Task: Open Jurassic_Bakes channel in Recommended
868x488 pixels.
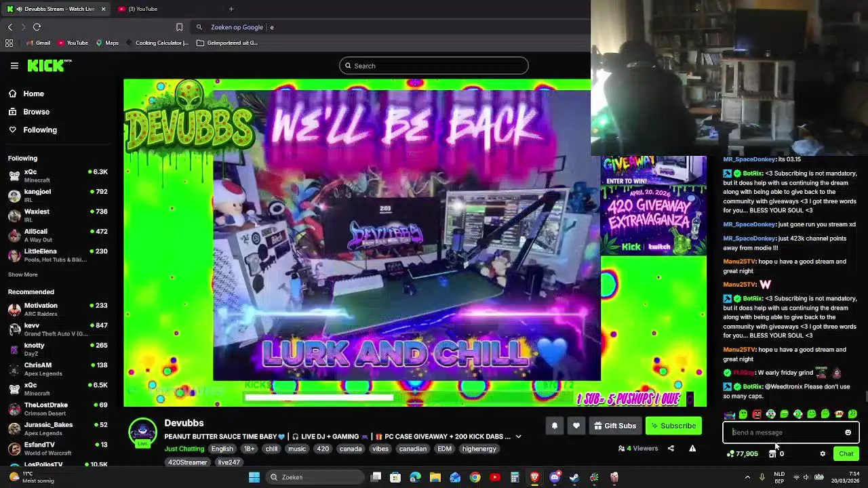Action: [x=58, y=428]
